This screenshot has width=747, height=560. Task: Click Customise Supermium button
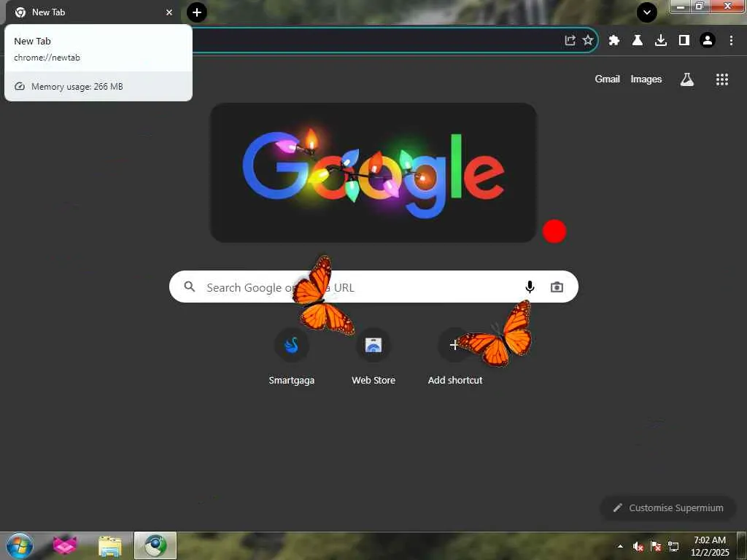tap(668, 507)
